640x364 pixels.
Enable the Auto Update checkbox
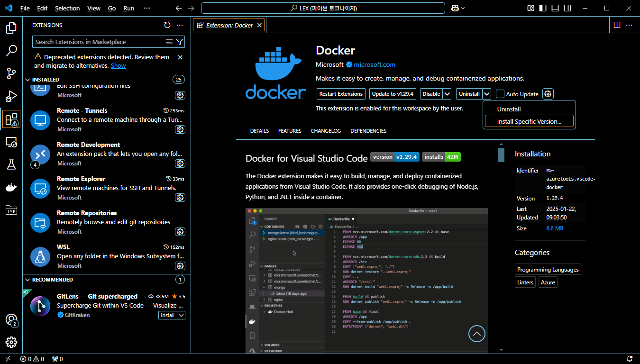pyautogui.click(x=500, y=94)
